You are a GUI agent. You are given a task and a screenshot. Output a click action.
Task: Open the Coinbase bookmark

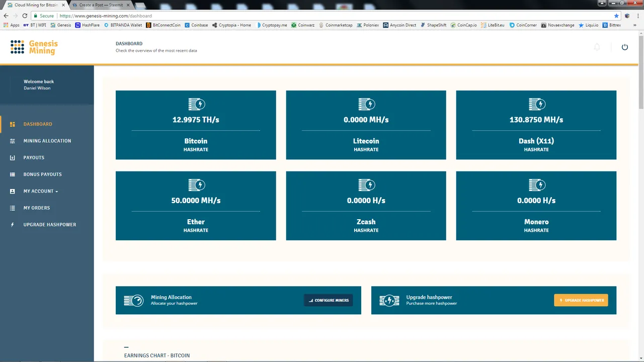click(196, 25)
